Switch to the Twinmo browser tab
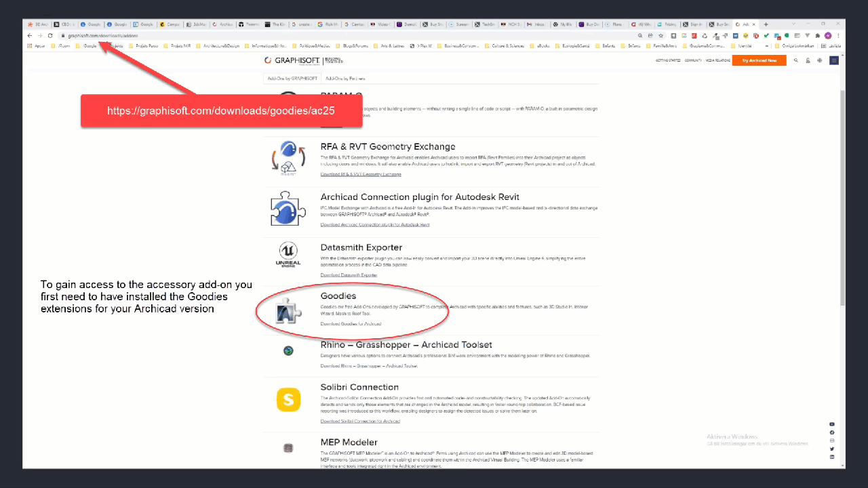868x488 pixels. point(249,24)
